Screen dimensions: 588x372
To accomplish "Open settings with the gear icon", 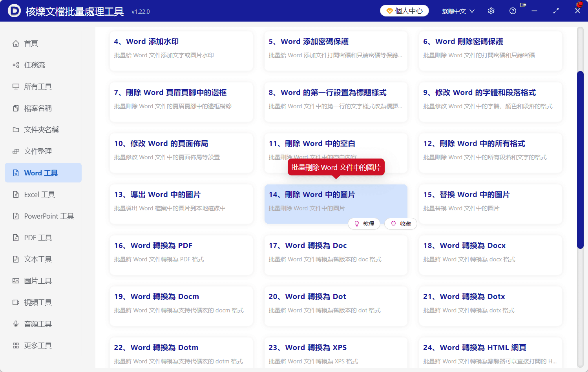I will click(x=491, y=11).
